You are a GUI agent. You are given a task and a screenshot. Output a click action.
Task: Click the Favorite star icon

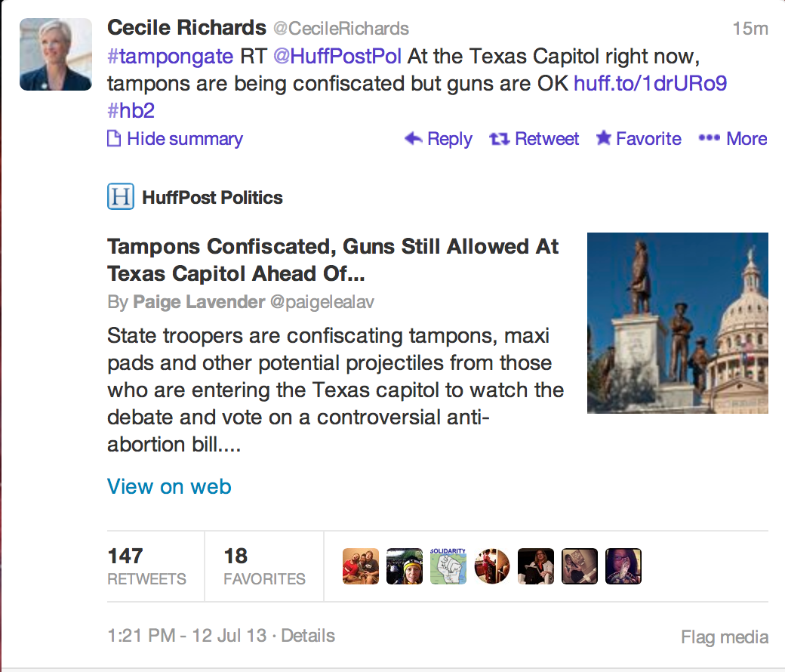point(603,138)
